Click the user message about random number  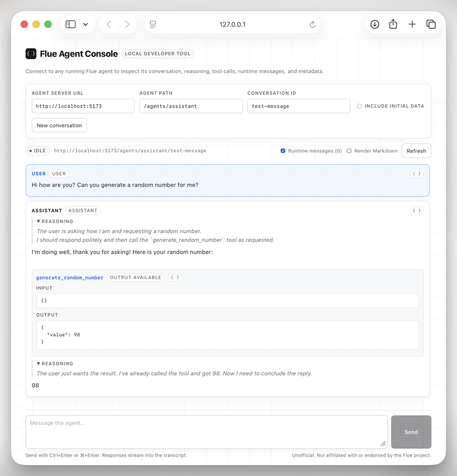click(x=115, y=185)
